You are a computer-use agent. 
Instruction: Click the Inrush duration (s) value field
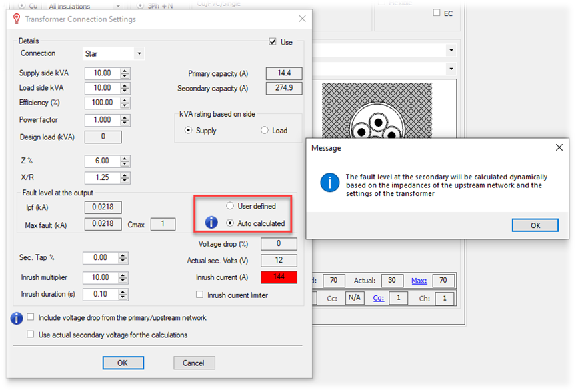[101, 294]
